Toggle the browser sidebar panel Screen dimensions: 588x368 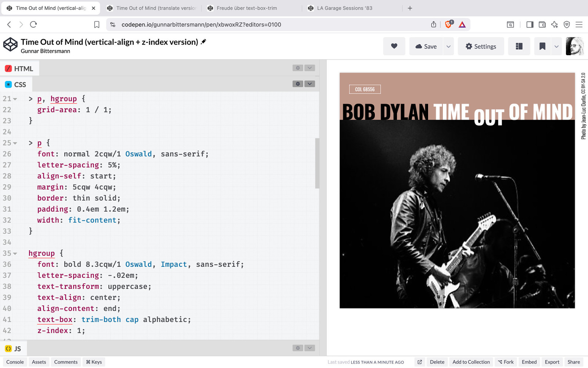tap(530, 24)
